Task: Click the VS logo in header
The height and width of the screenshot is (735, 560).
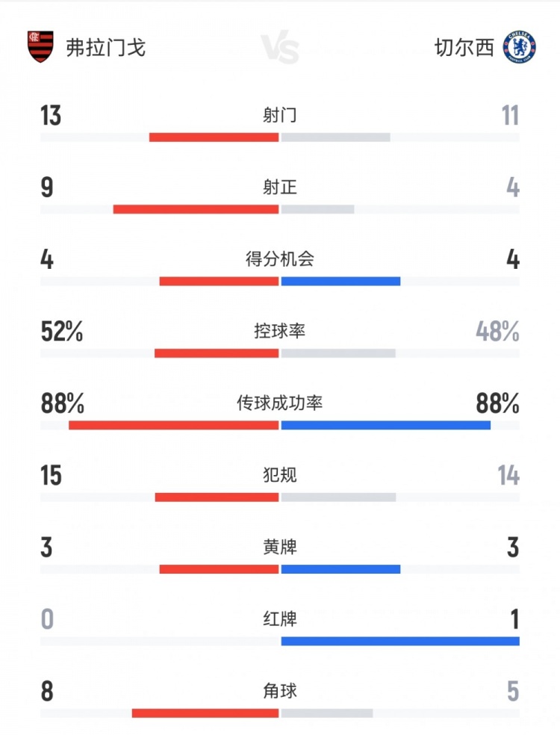Action: click(x=280, y=49)
